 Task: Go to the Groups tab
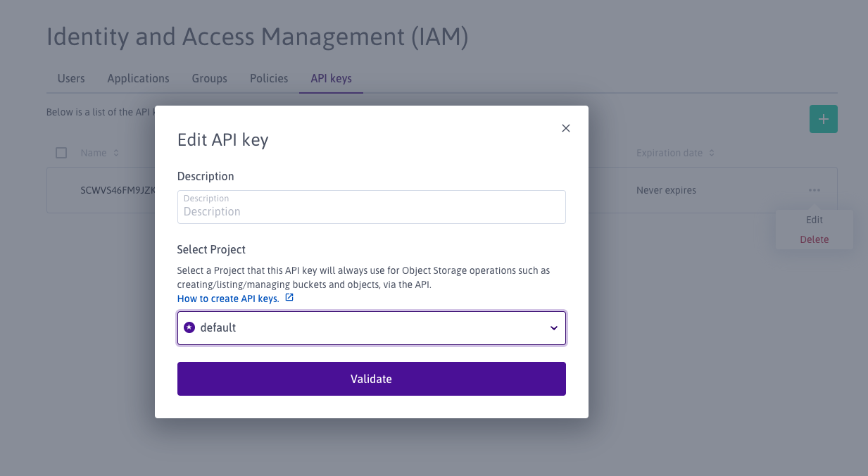(x=210, y=78)
